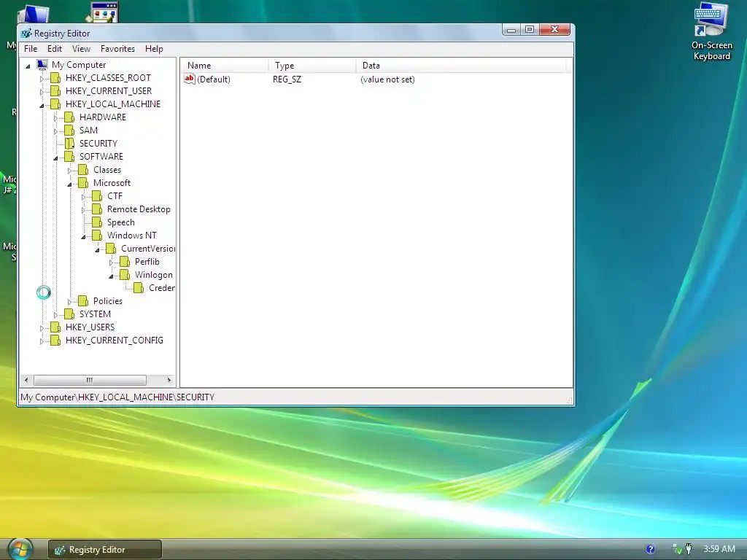Image resolution: width=747 pixels, height=560 pixels.
Task: Expand the Policies key arrow
Action: pos(69,302)
